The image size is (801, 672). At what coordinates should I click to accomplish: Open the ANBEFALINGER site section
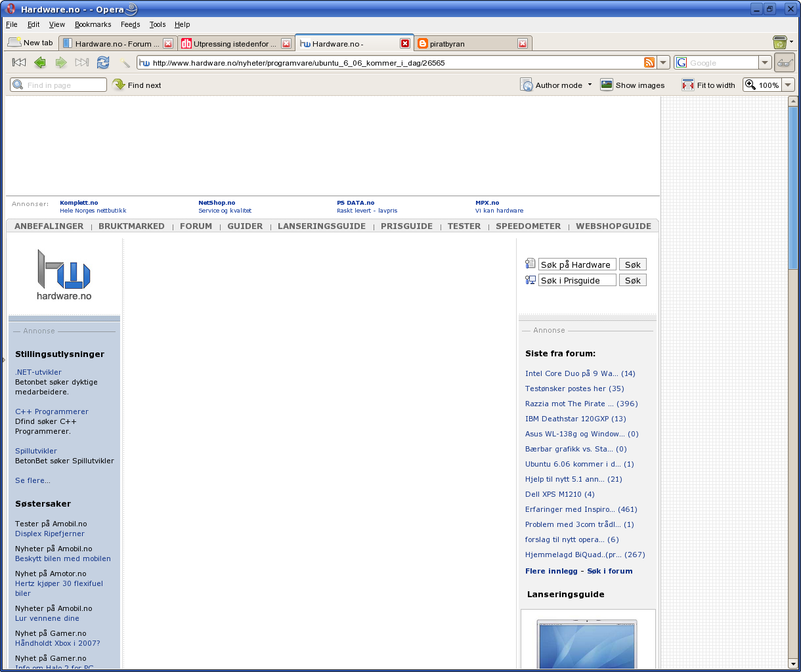[49, 226]
